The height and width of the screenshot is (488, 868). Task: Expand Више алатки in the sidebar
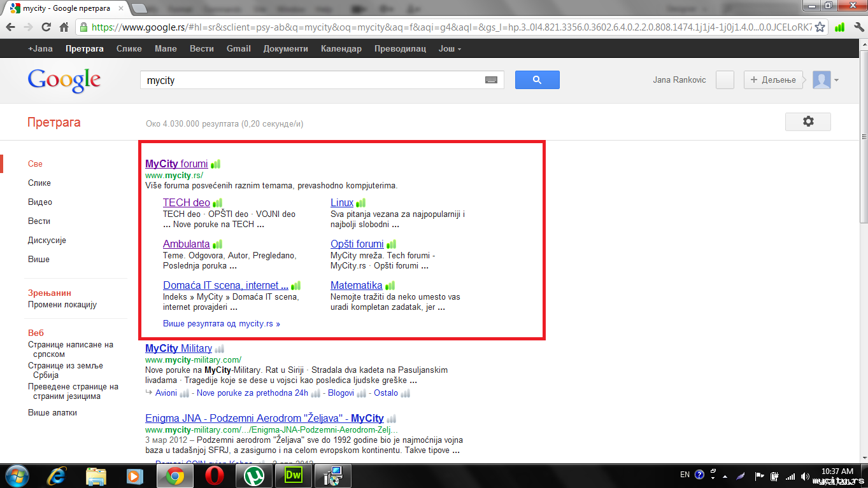[52, 413]
